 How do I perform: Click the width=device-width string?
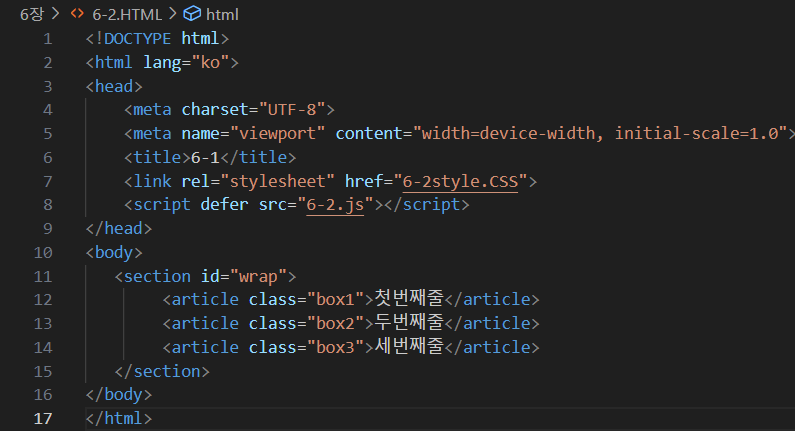click(x=508, y=133)
